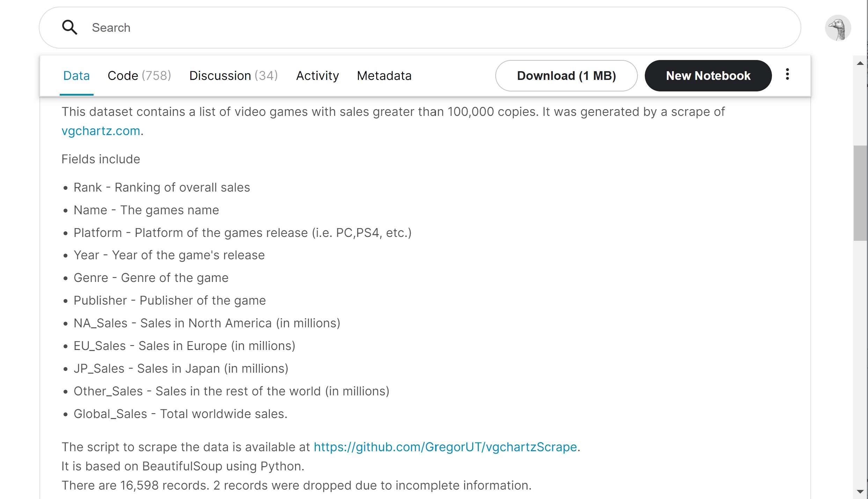Switch to the Activity tab

click(317, 75)
